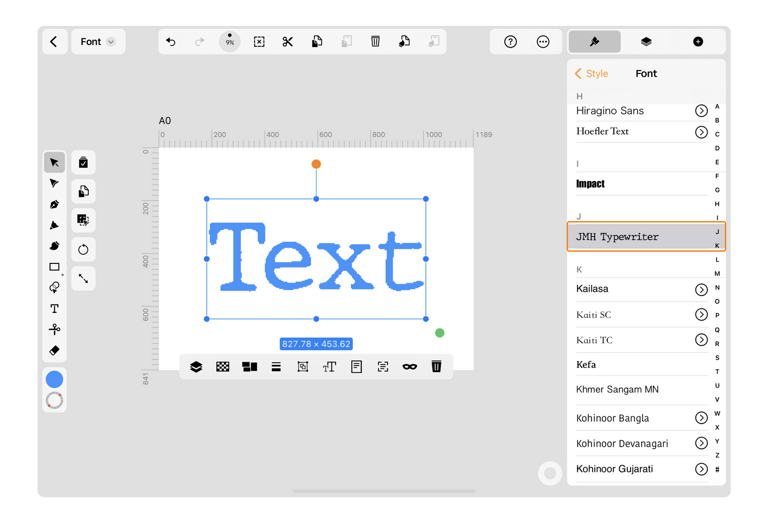Toggle group selection mode button
Screen dimensions: 768x523
click(x=83, y=220)
